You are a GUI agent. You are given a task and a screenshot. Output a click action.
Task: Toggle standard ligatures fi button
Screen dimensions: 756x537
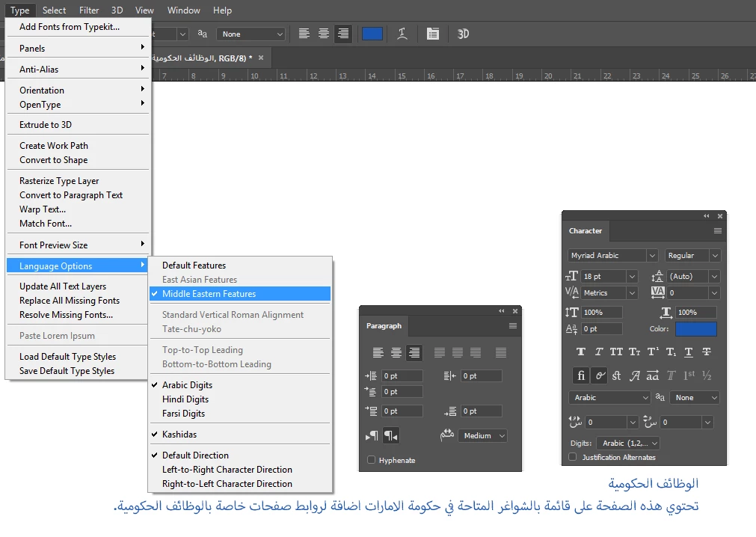coord(581,375)
